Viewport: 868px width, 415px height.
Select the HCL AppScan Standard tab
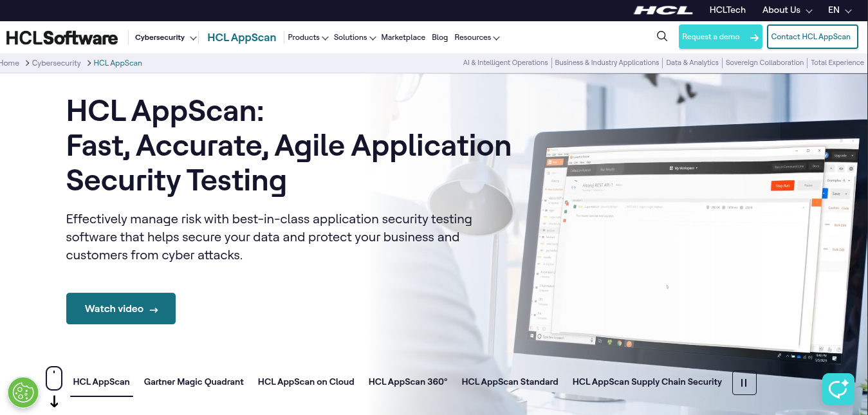coord(510,382)
